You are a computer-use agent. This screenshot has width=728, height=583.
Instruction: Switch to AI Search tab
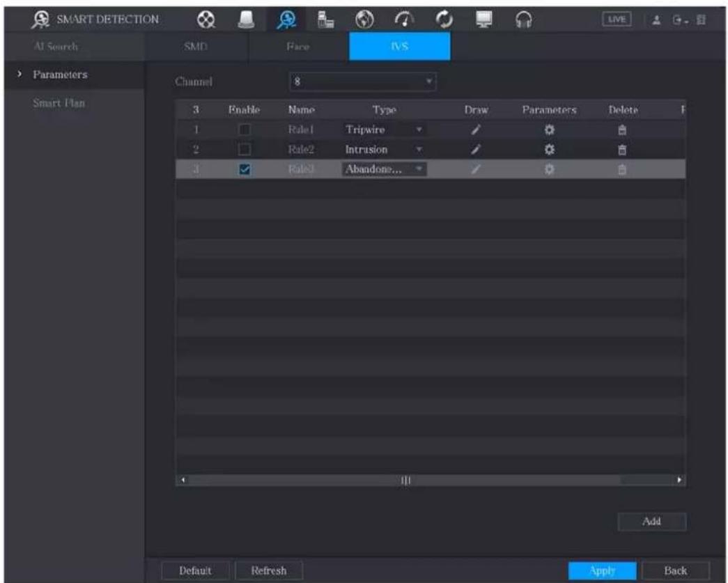(x=56, y=47)
